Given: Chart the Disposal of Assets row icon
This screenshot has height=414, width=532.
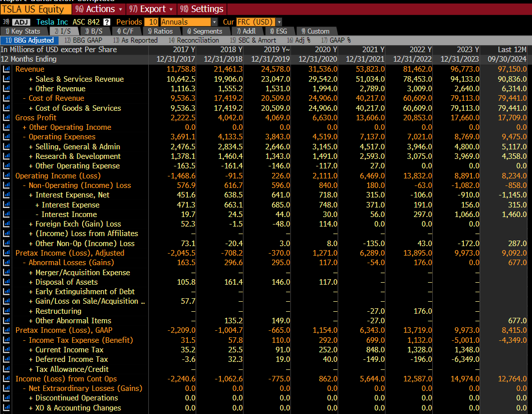Looking at the screenshot, I should tap(6, 282).
